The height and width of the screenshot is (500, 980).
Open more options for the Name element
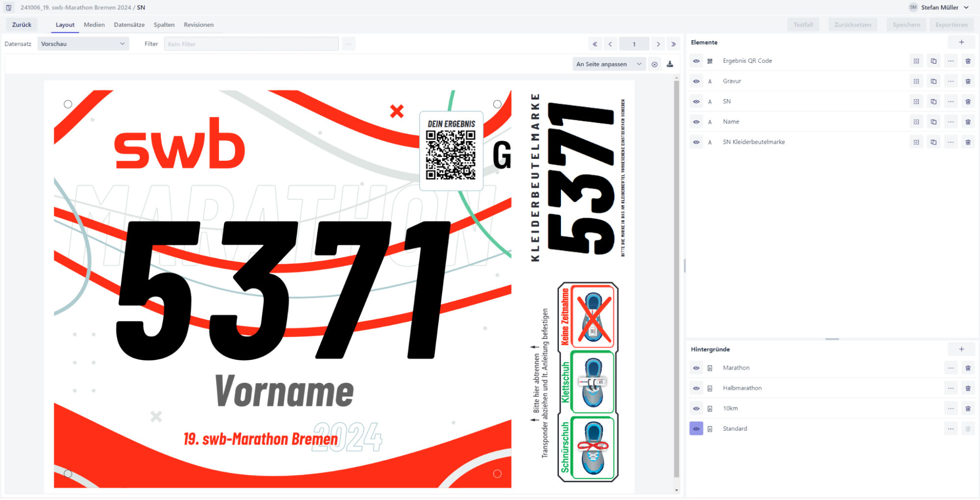951,122
